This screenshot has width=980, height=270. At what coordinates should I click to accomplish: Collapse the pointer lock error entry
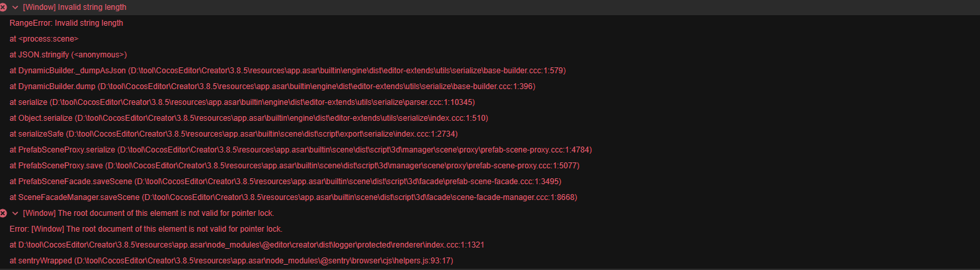pos(15,213)
